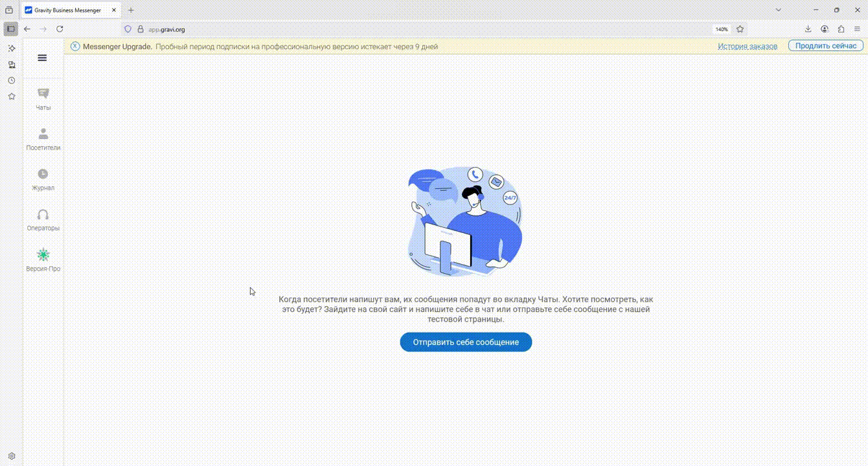
Task: Go to the Посетители section
Action: (x=43, y=139)
